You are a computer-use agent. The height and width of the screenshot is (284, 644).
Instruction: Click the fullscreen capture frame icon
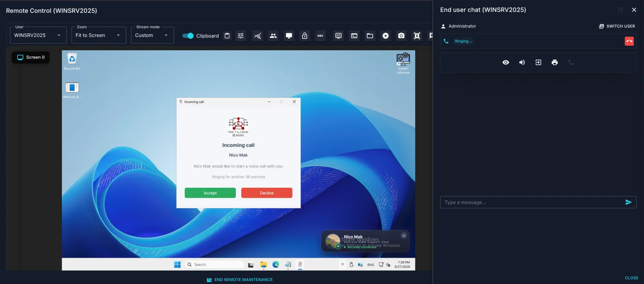(417, 36)
